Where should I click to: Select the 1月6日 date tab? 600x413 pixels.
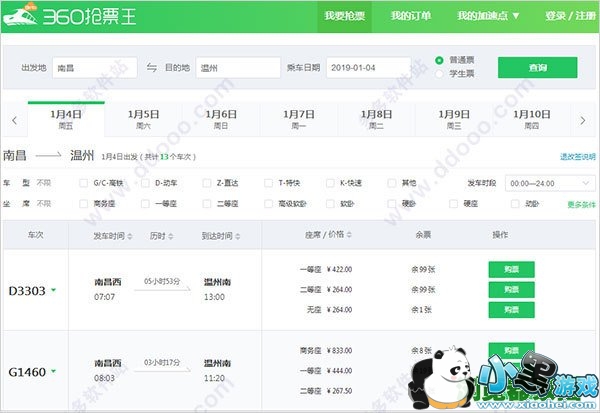tap(223, 119)
